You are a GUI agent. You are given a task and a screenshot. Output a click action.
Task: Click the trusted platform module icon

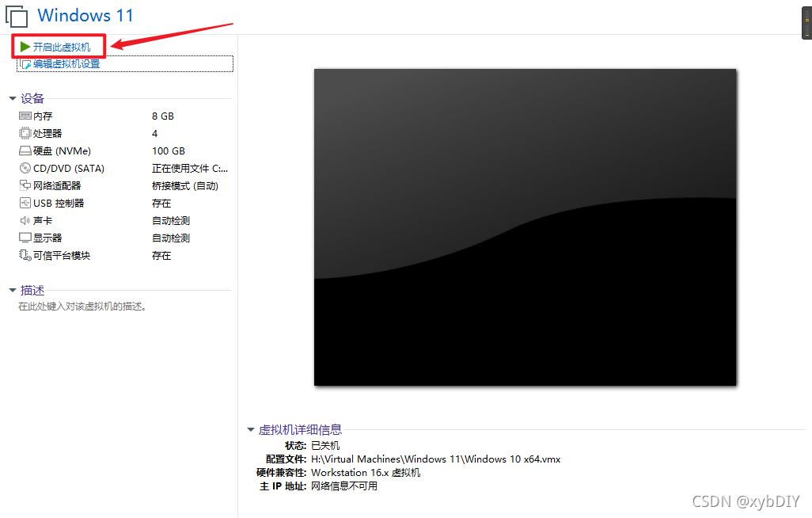click(x=25, y=255)
